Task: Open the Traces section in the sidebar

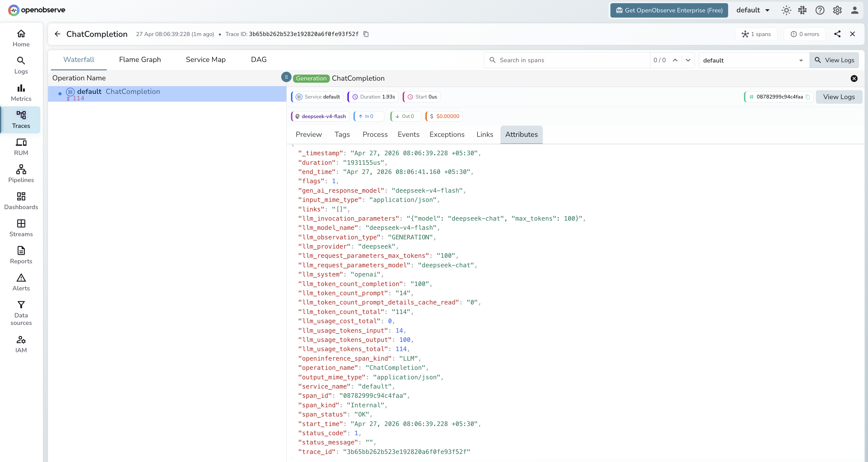Action: coord(21,120)
